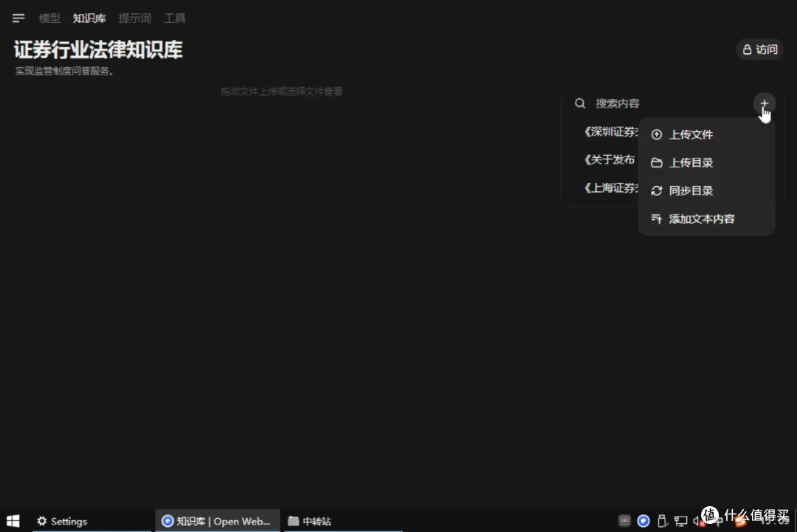The height and width of the screenshot is (532, 797).
Task: Open the 《深圳证券 file entry
Action: 610,132
